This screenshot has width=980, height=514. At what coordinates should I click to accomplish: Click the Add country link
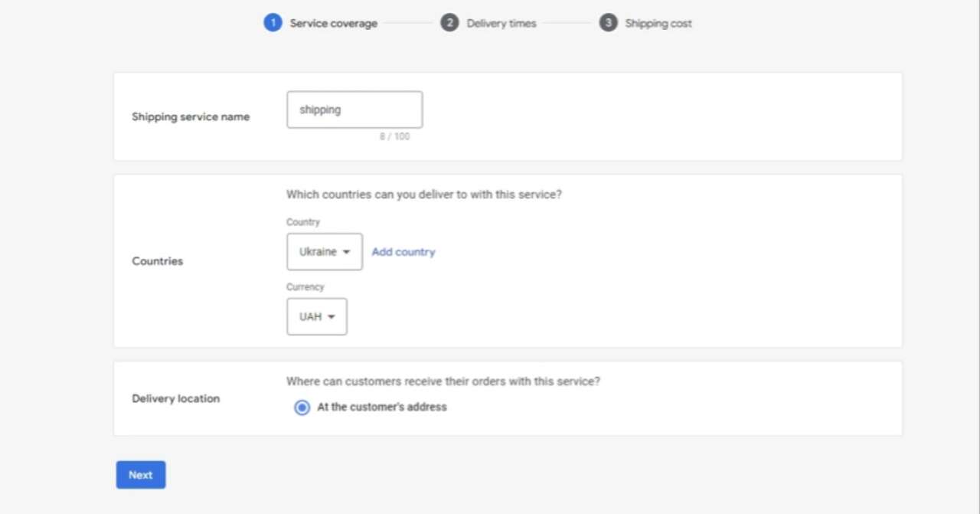click(x=403, y=252)
